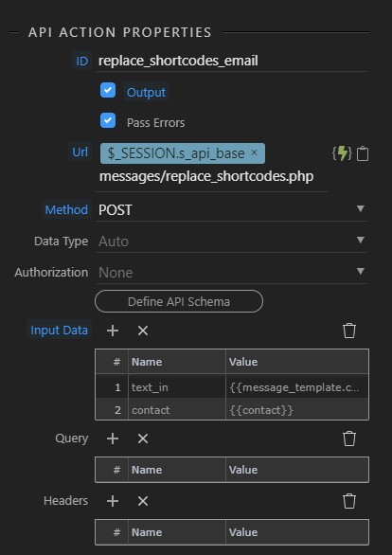Select the contact row value {{contact}}
Image resolution: width=392 pixels, height=555 pixels.
[261, 410]
